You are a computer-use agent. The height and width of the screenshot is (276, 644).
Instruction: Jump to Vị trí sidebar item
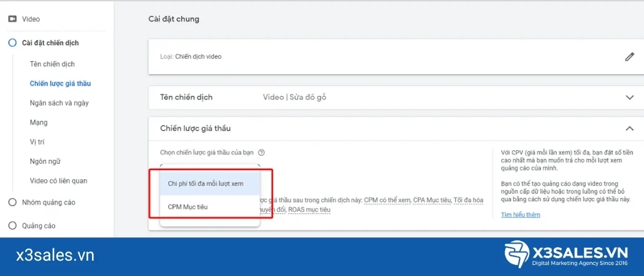point(37,142)
